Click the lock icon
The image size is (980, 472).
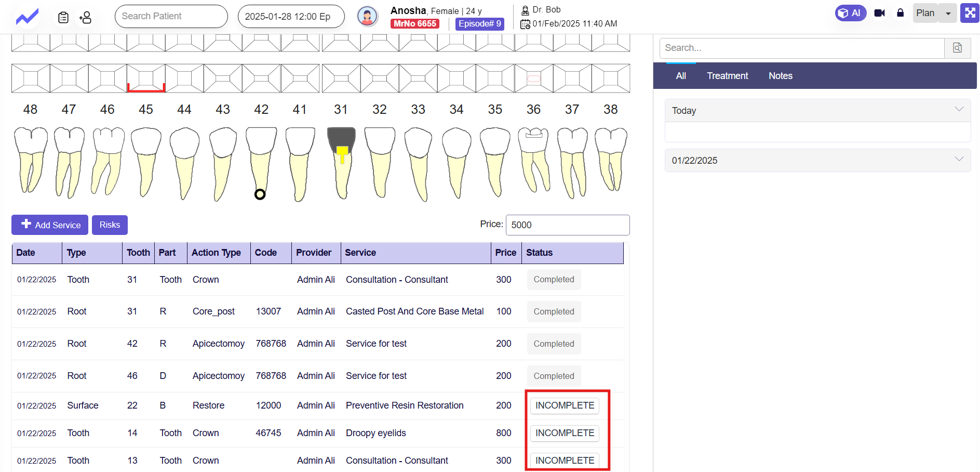[900, 13]
